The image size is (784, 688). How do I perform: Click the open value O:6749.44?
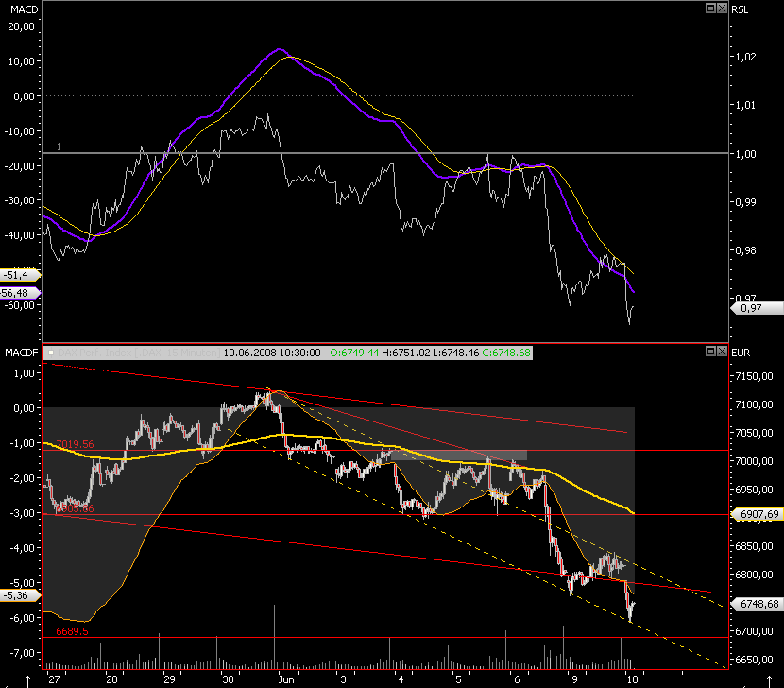pos(354,353)
